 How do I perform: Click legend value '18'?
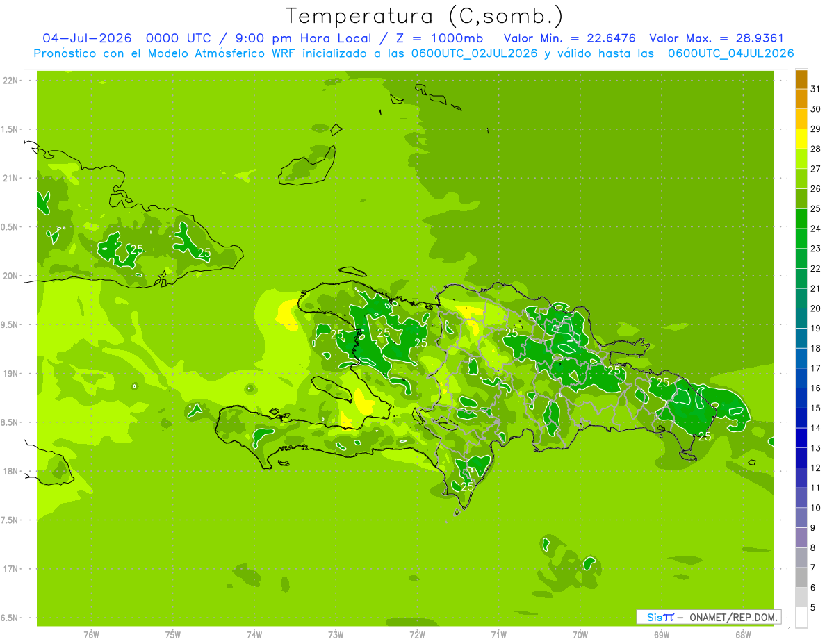pyautogui.click(x=815, y=348)
